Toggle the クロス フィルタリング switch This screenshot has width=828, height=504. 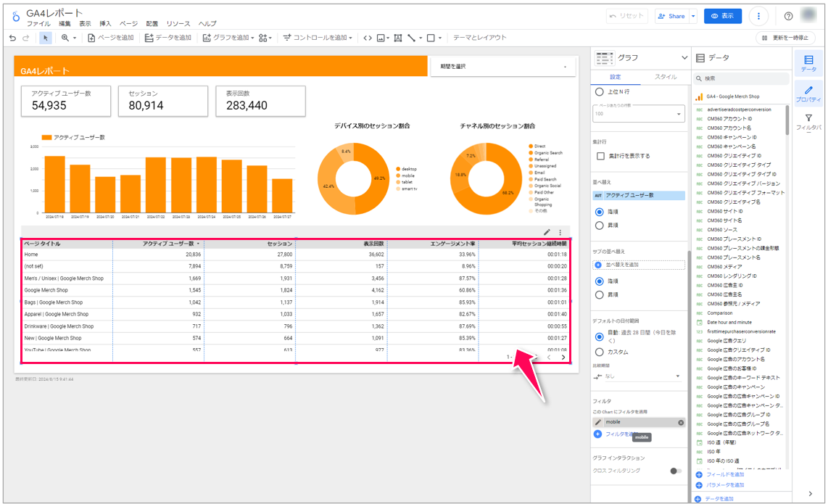pyautogui.click(x=676, y=471)
